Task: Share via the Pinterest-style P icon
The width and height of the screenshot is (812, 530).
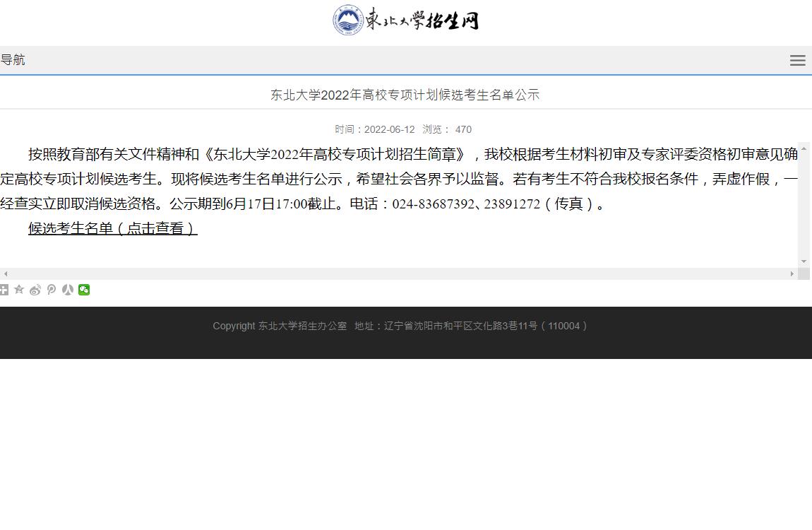Action: 52,290
